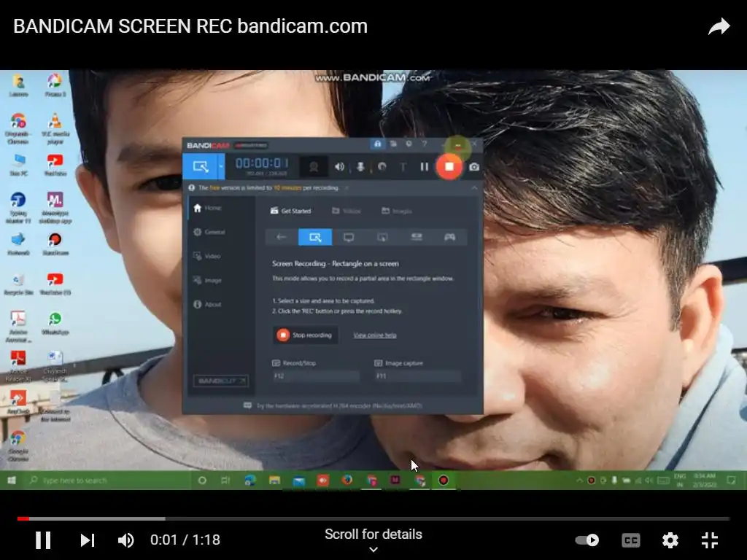Click the back arrow mode button
The width and height of the screenshot is (747, 560).
281,237
